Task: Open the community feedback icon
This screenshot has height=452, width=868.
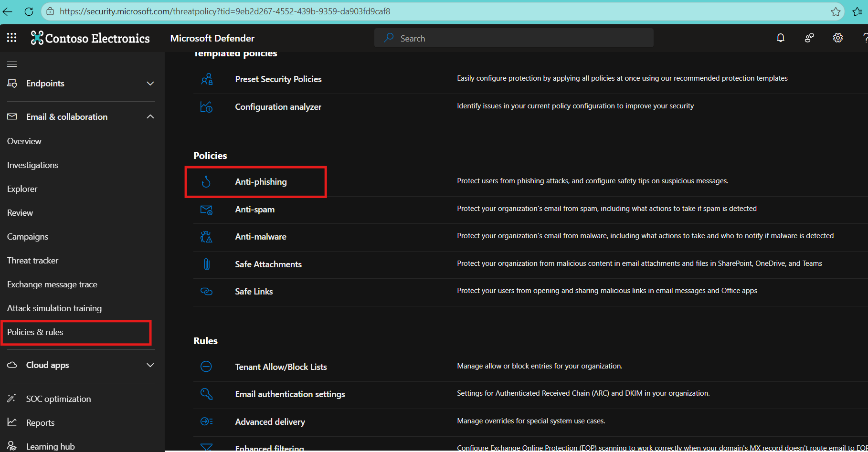Action: tap(809, 38)
